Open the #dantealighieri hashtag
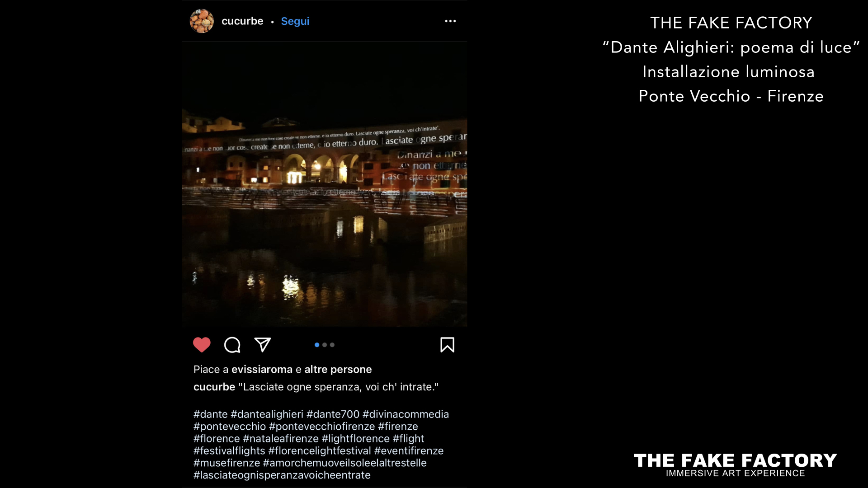This screenshot has width=868, height=488. coord(267,414)
